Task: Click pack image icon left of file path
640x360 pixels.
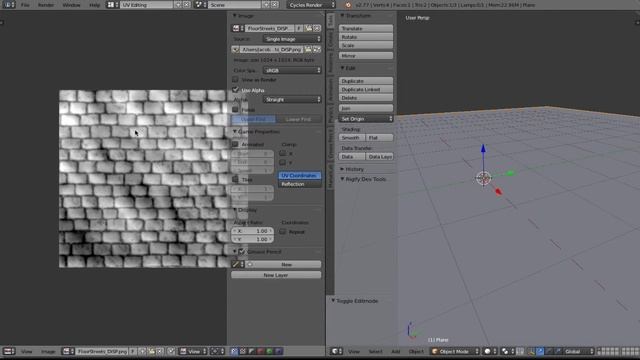Action: 236,49
